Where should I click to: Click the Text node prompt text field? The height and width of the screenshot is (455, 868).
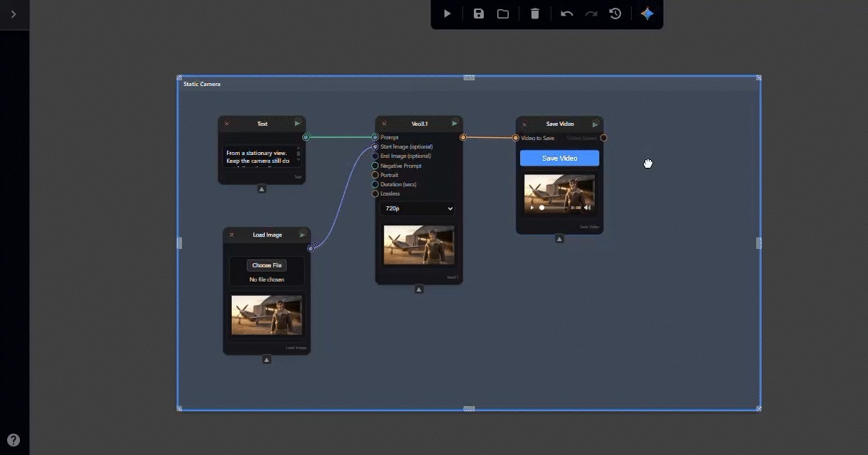click(x=259, y=157)
